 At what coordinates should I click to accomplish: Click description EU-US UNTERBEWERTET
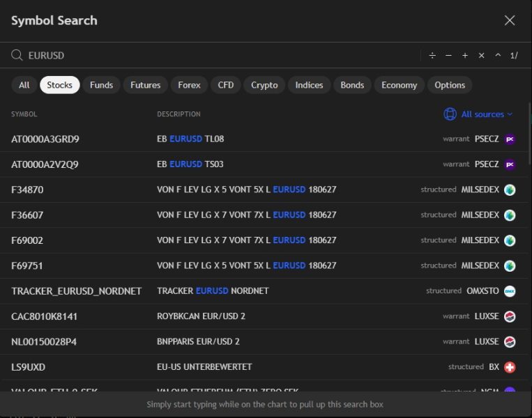coord(204,367)
